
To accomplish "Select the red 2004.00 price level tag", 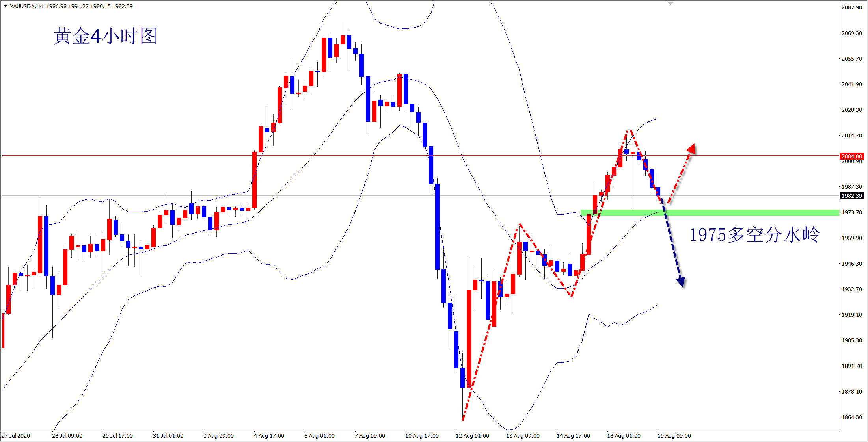I will pyautogui.click(x=852, y=156).
